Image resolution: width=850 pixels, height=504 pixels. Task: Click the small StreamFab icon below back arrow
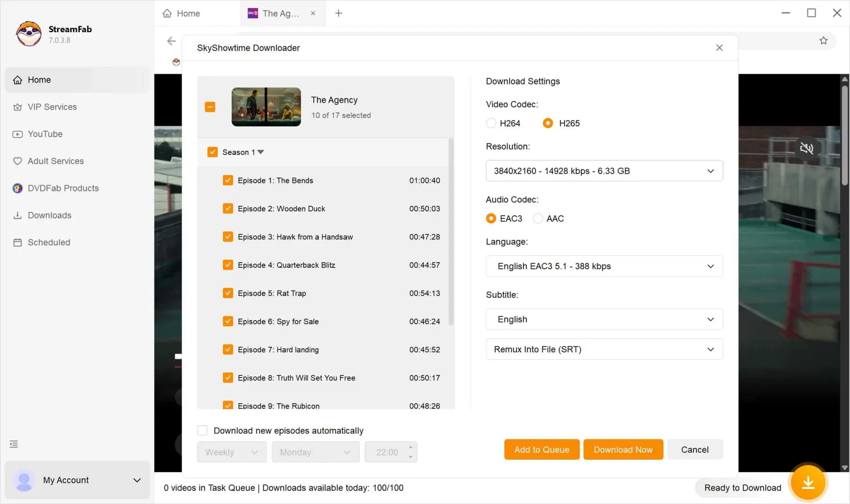(x=176, y=62)
